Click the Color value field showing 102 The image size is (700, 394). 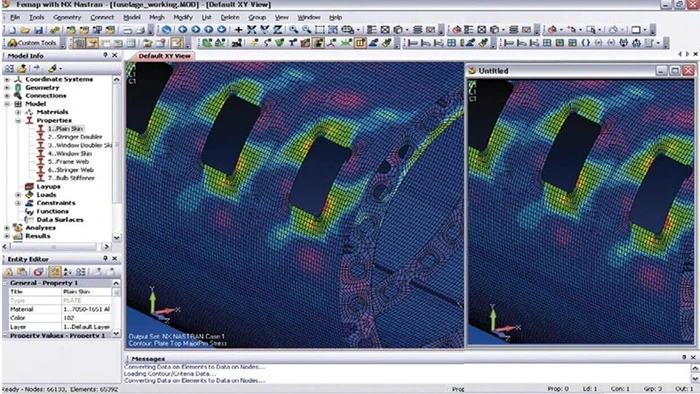coord(87,318)
